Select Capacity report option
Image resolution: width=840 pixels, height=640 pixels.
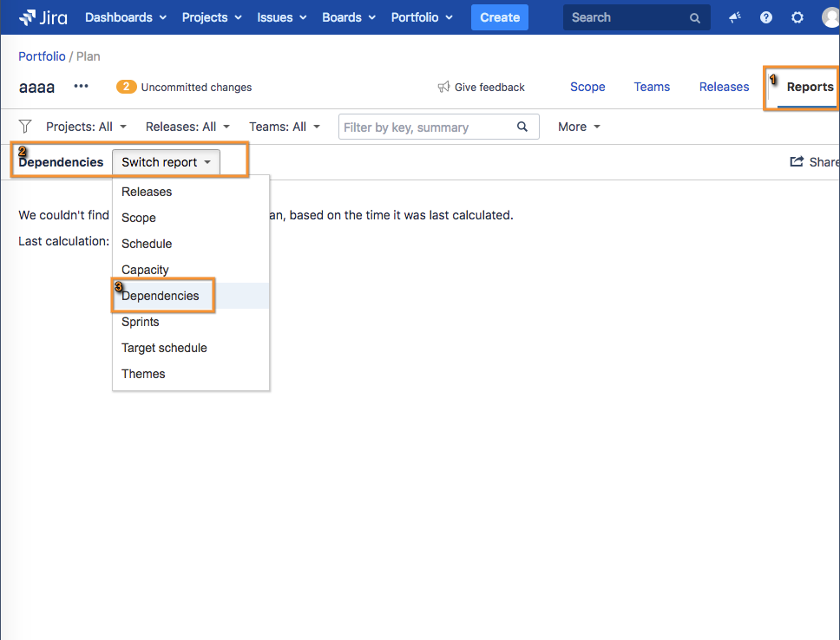(191, 270)
